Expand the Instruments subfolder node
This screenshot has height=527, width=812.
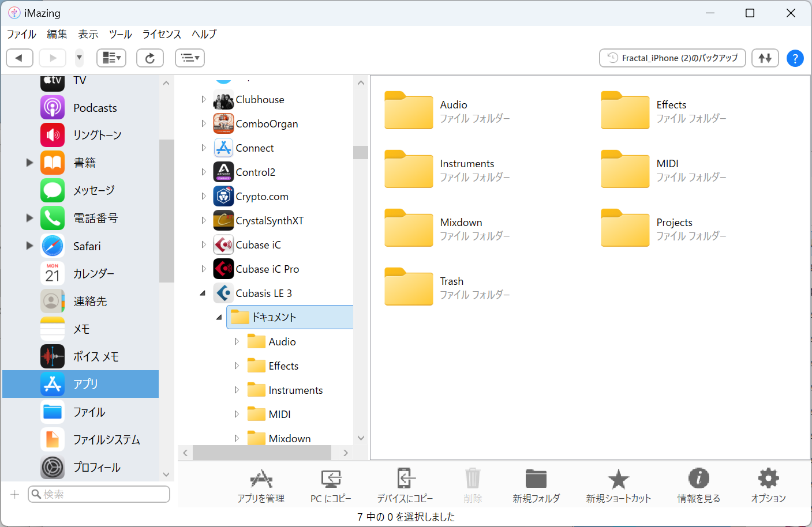pyautogui.click(x=236, y=390)
